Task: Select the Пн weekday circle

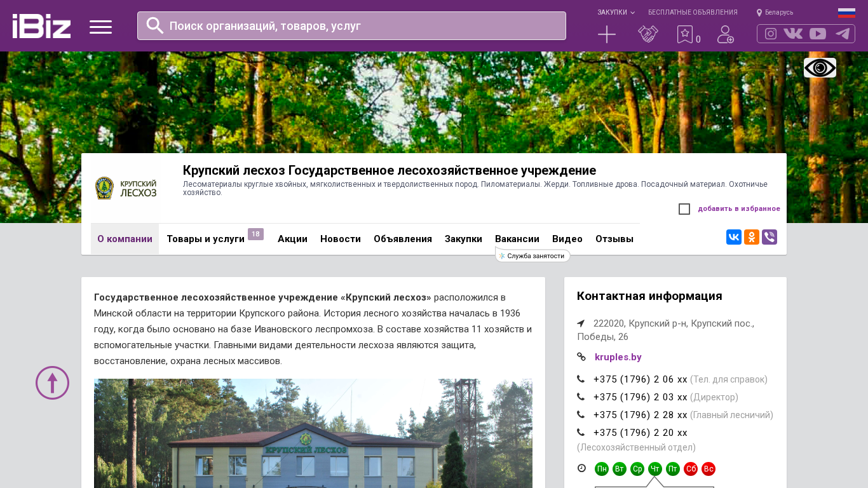Action: click(x=602, y=469)
